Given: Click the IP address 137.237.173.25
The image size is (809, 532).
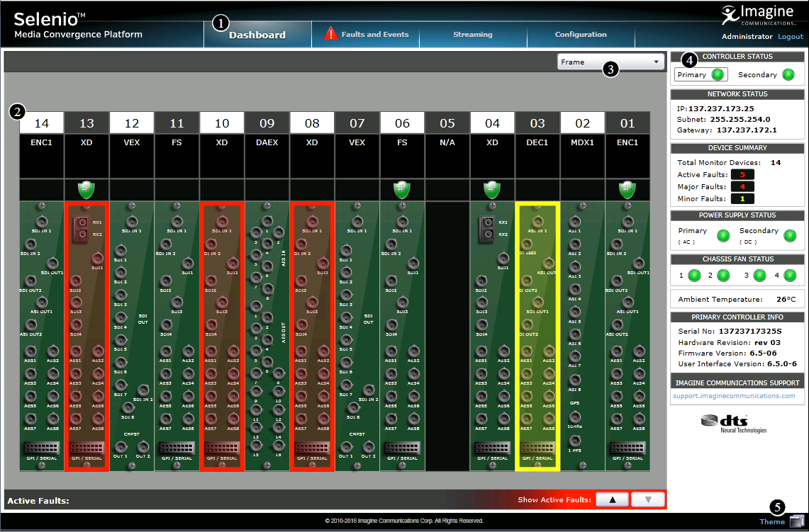Looking at the screenshot, I should [721, 109].
